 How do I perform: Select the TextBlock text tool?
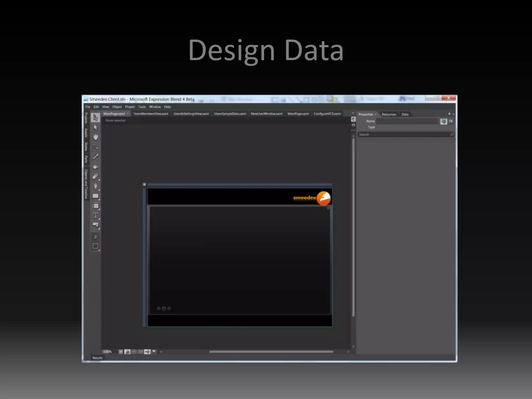95,216
